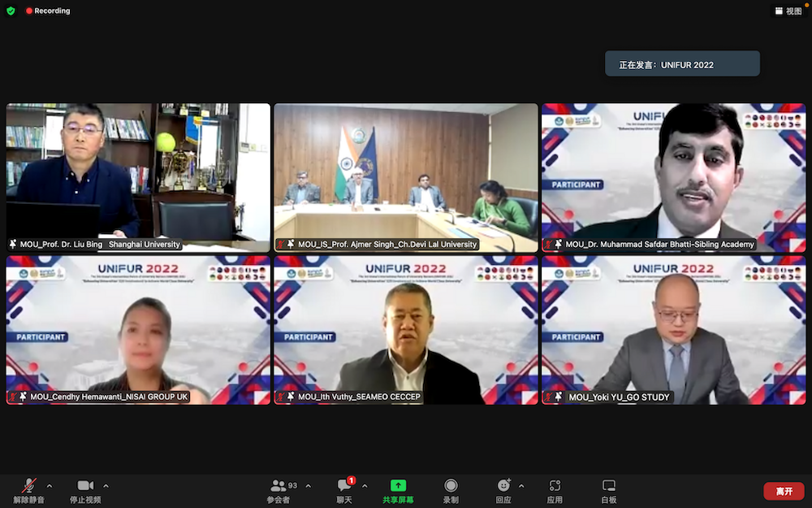Click the muted mic icon on Ajmer Singh's label
The image size is (812, 508).
[x=281, y=244]
